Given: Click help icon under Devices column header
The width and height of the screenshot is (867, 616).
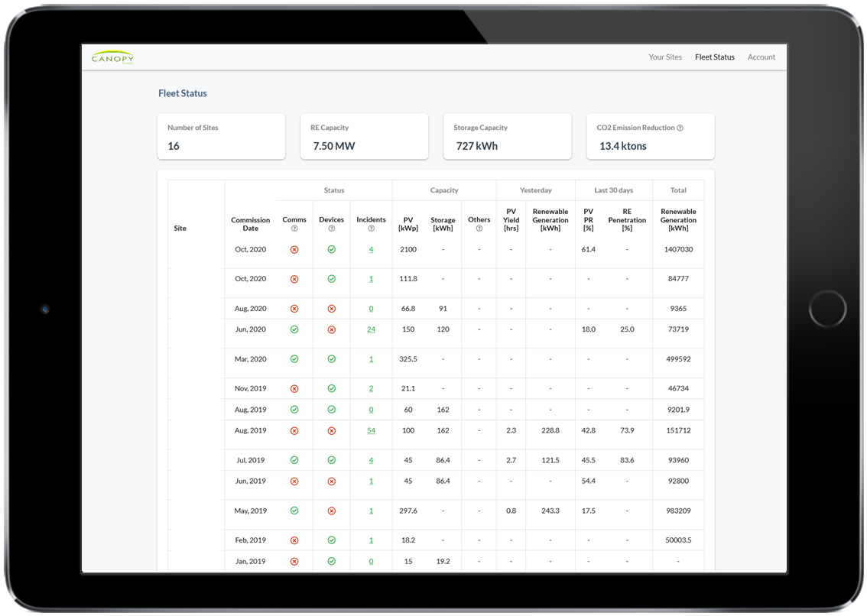Looking at the screenshot, I should pyautogui.click(x=331, y=229).
